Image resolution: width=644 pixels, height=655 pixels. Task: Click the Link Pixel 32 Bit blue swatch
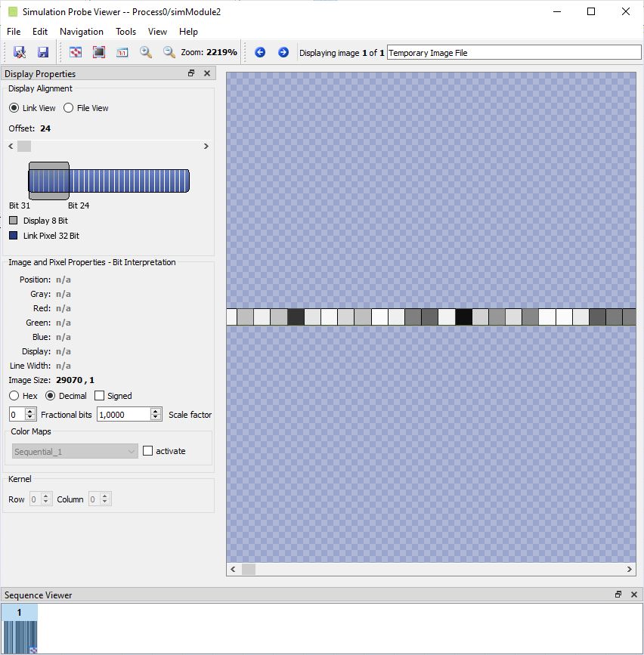tap(14, 235)
